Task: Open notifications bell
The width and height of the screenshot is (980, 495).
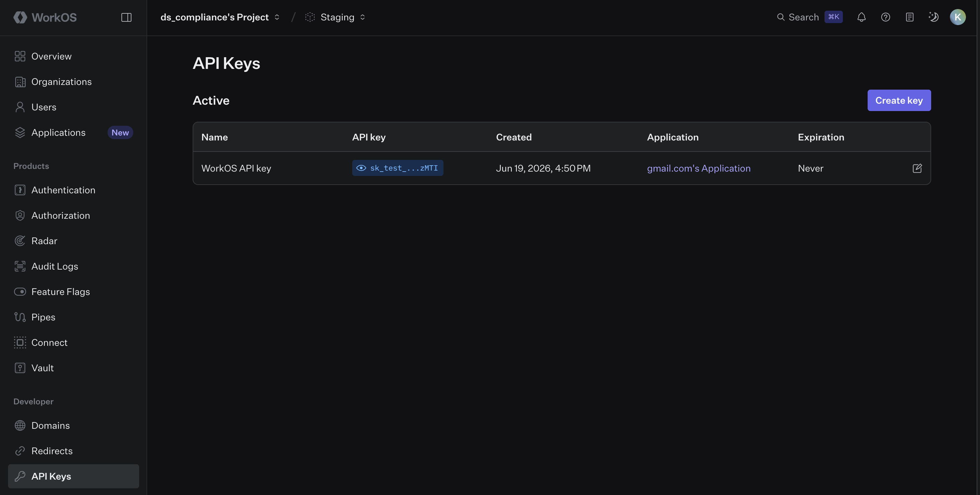Action: pos(861,17)
